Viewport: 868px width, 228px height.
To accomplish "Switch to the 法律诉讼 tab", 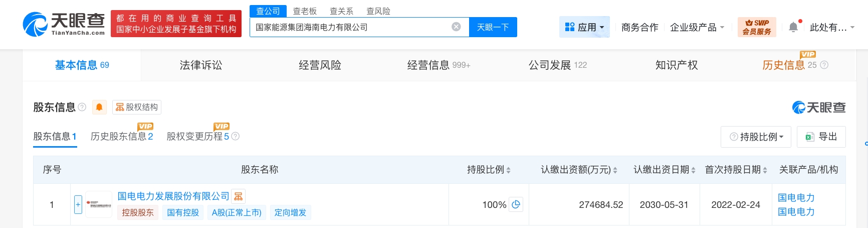I will [201, 65].
